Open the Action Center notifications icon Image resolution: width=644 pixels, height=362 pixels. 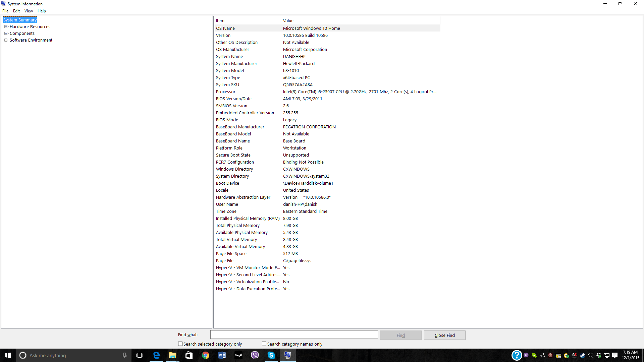click(x=615, y=355)
